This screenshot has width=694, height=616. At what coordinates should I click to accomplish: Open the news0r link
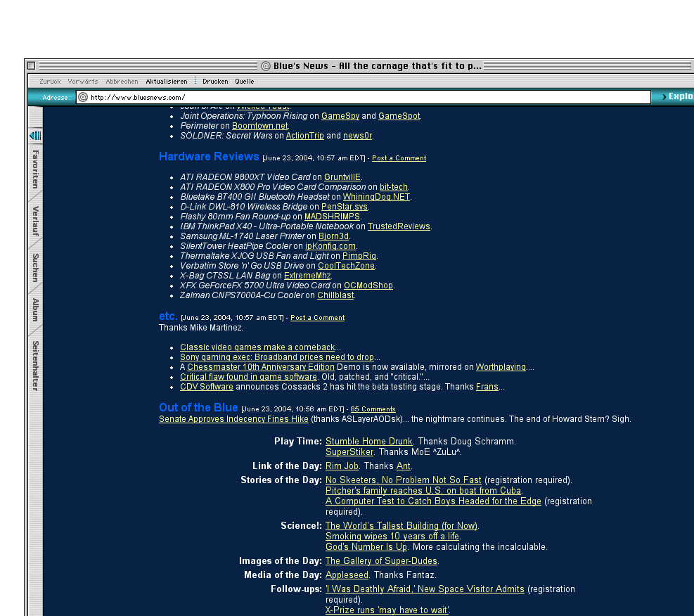(357, 136)
